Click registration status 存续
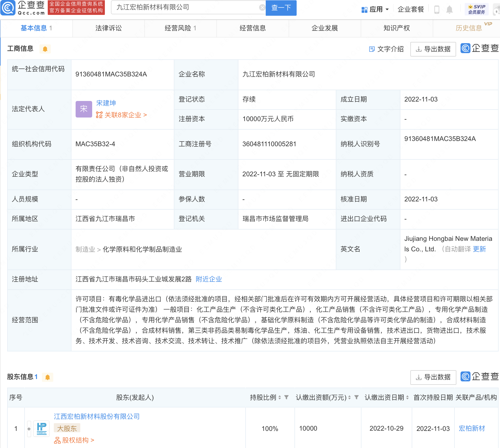500x448 pixels. (x=249, y=99)
